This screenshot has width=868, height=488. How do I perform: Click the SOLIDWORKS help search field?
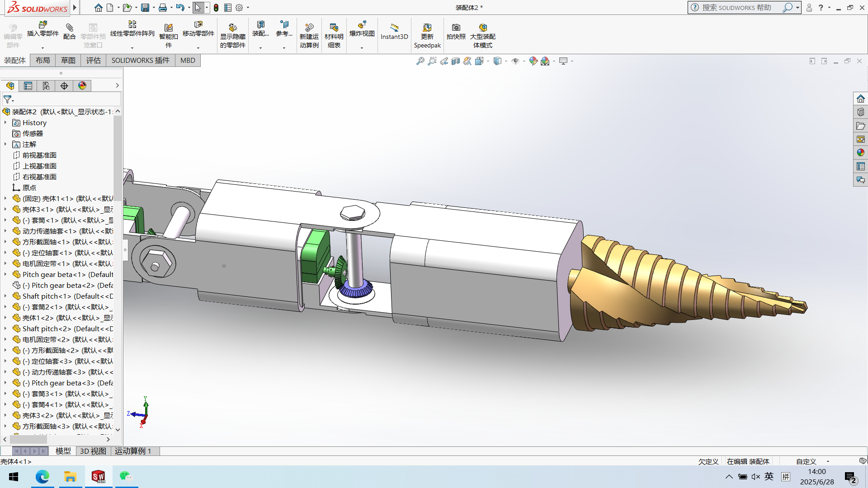point(737,8)
